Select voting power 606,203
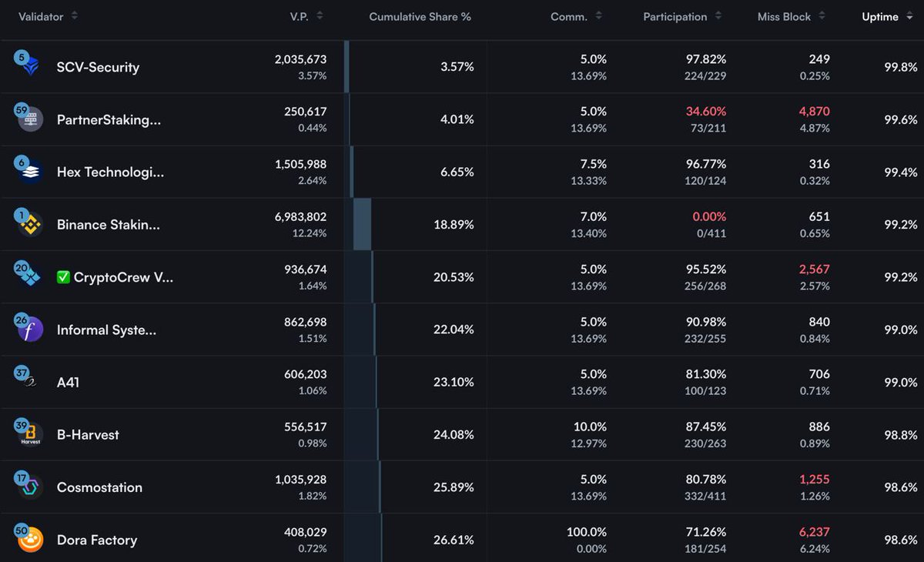The height and width of the screenshot is (562, 924). [x=305, y=374]
